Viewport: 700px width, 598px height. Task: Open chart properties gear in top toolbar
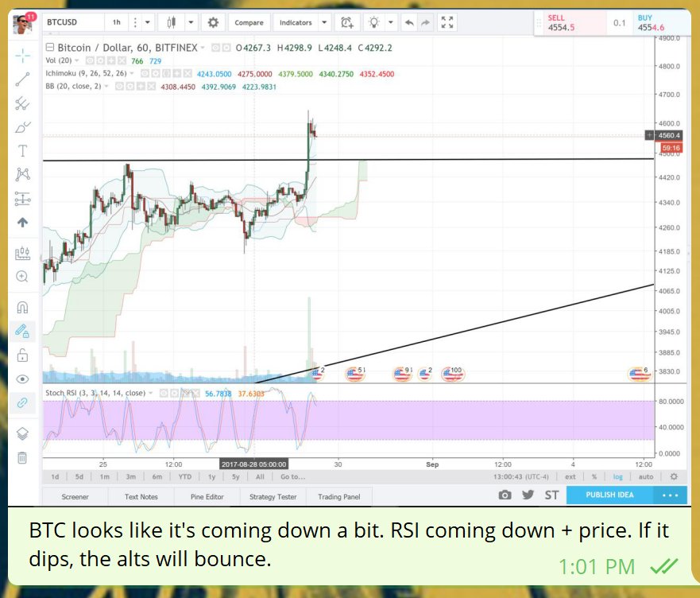click(x=213, y=22)
